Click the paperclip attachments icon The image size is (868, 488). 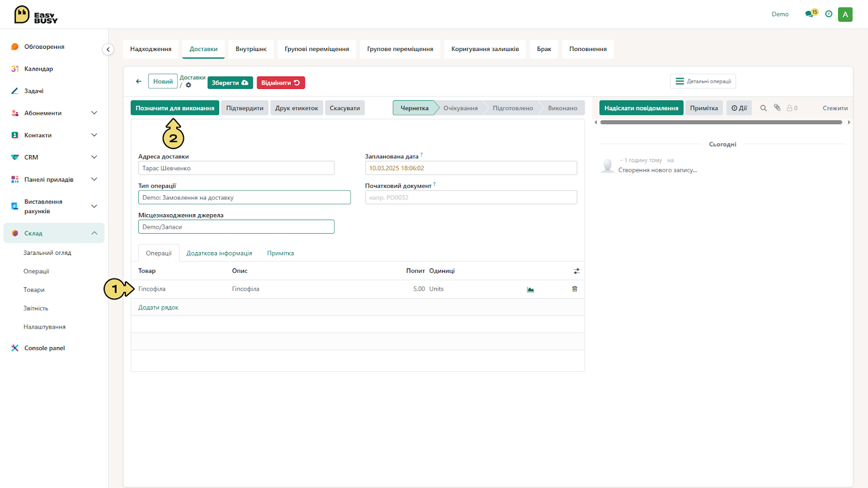tap(777, 107)
